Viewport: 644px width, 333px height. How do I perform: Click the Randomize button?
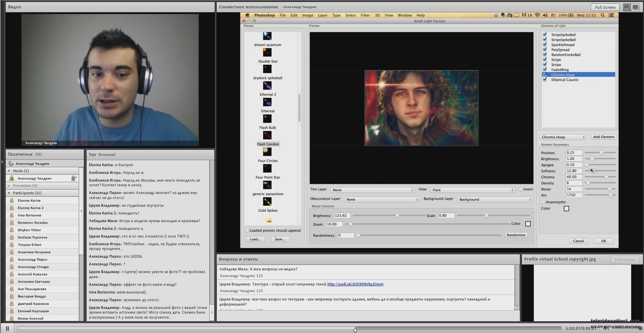click(516, 235)
